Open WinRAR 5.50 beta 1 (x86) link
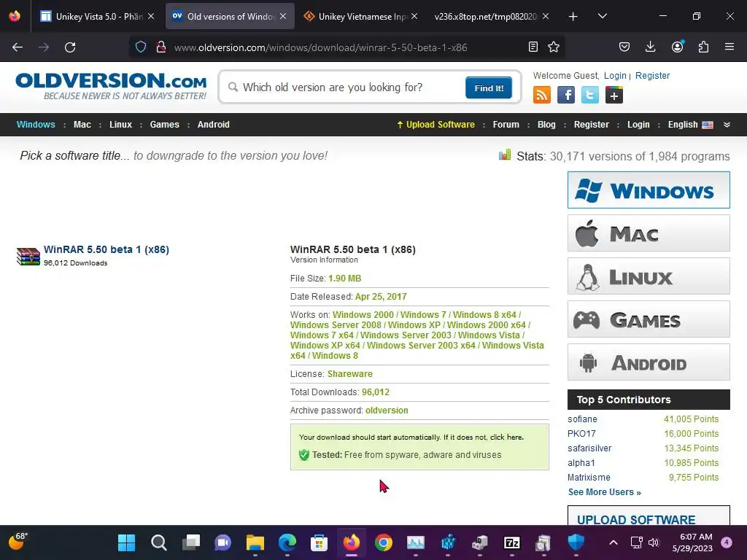Viewport: 747px width, 560px height. coord(107,249)
